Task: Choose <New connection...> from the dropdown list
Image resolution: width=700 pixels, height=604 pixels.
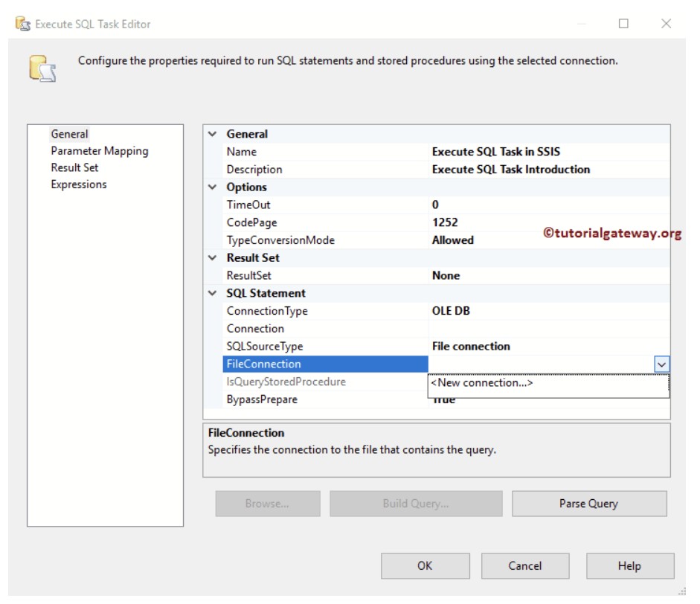Action: click(482, 383)
